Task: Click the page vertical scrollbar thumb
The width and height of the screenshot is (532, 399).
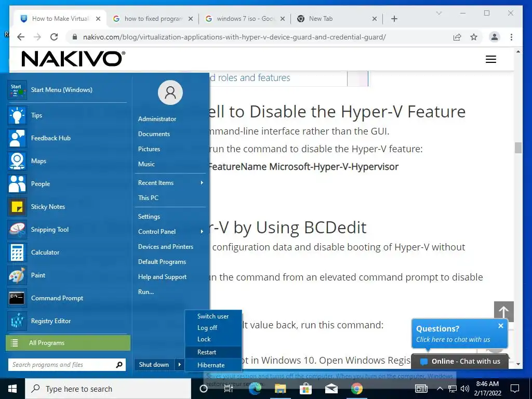Action: point(518,148)
